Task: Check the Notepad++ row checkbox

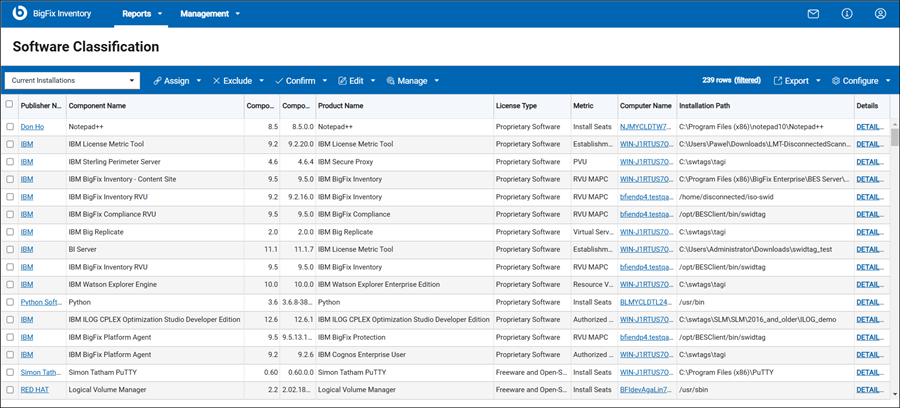Action: (x=9, y=127)
